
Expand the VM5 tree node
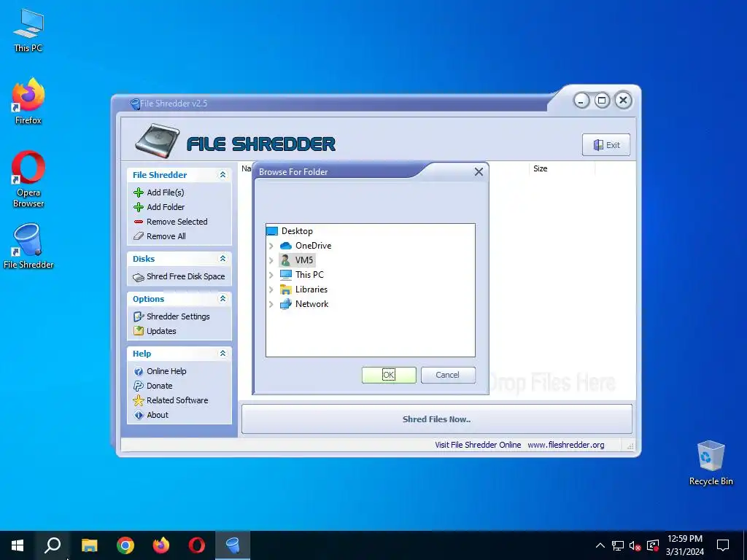271,260
